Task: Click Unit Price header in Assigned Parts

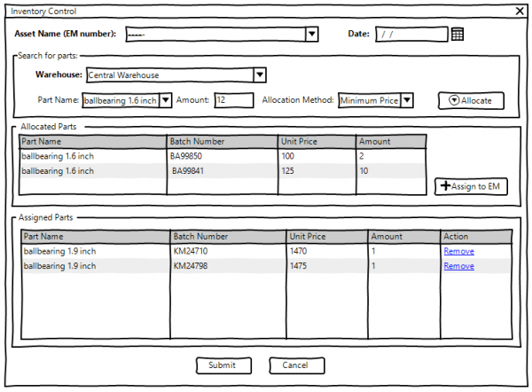Action: (x=308, y=237)
